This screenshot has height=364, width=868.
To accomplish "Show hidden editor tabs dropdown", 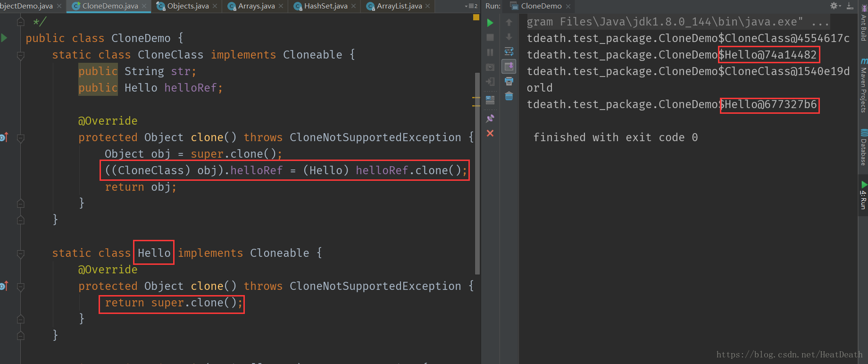I will click(x=471, y=6).
